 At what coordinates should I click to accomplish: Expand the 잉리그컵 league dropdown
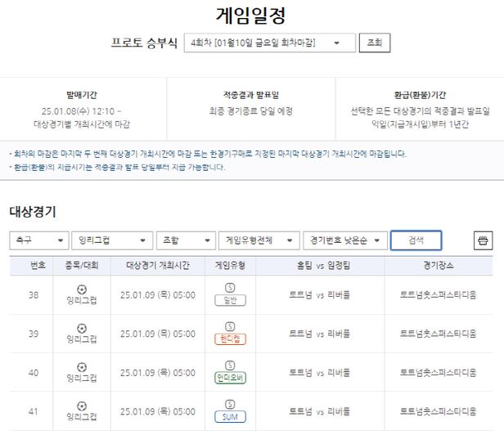coord(111,240)
